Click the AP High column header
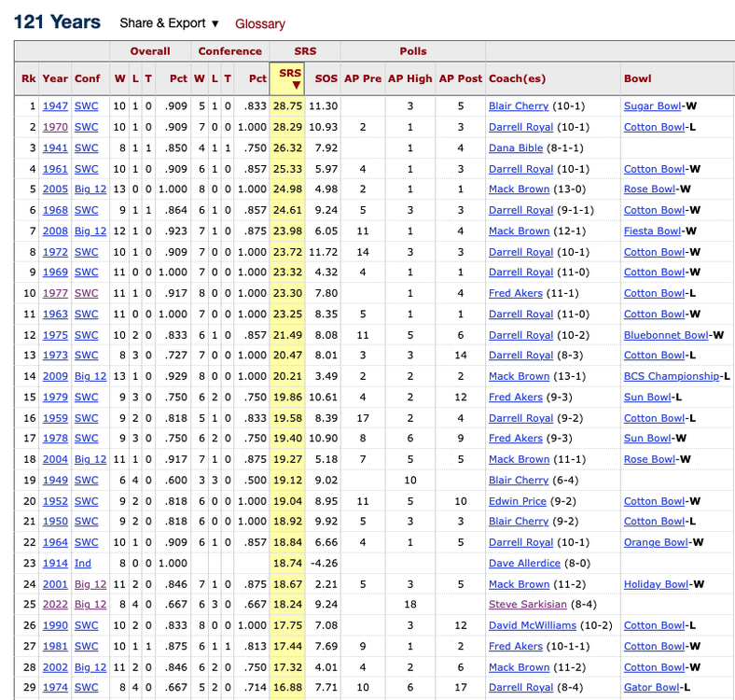Image resolution: width=735 pixels, height=700 pixels. 409,79
